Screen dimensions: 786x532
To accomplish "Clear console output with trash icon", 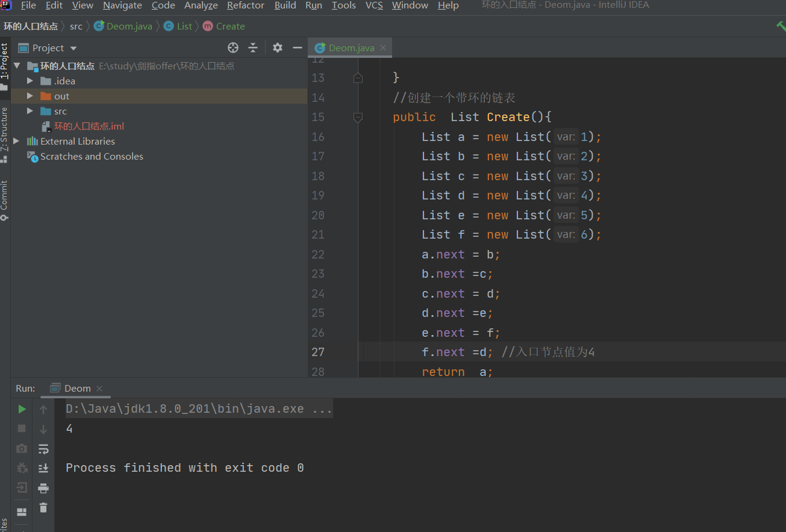I will 43,508.
